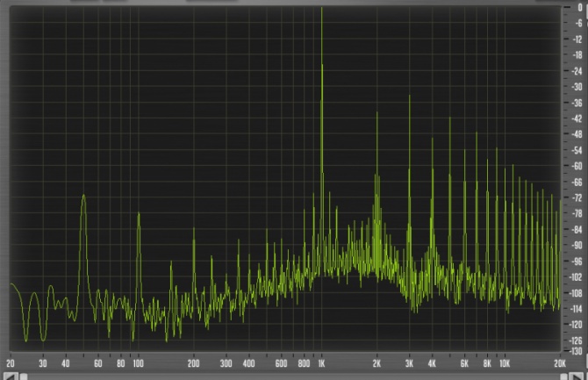Click the 100 Hz frequency axis label
The height and width of the screenshot is (380, 588).
click(x=138, y=362)
